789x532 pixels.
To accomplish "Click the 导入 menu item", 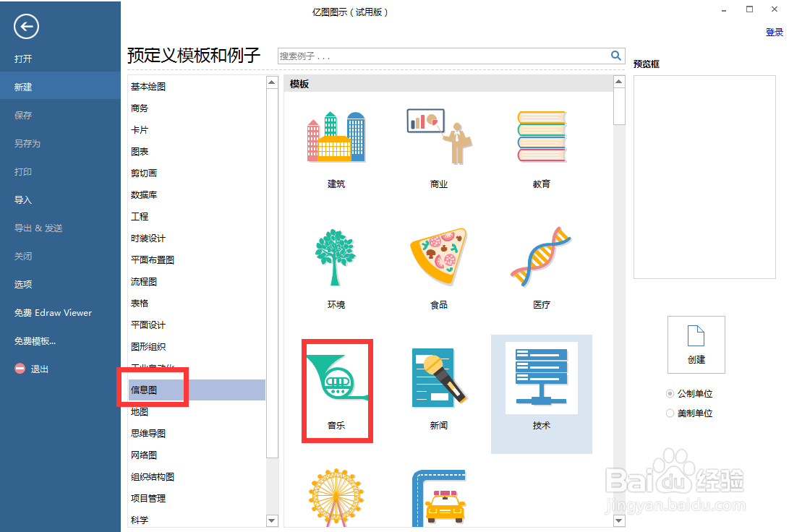I will click(23, 199).
